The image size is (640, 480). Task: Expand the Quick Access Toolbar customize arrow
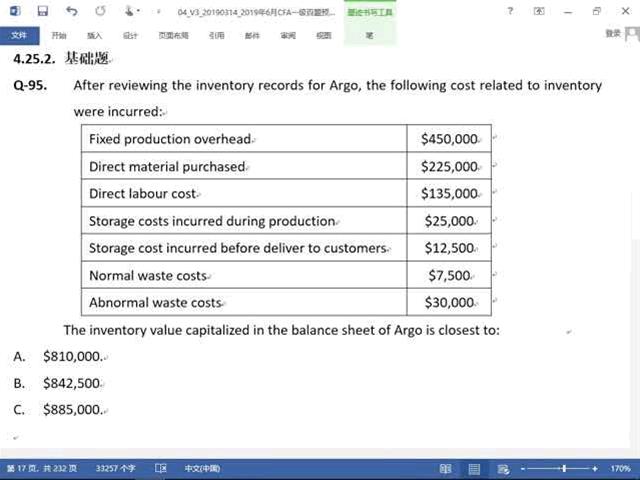point(158,11)
